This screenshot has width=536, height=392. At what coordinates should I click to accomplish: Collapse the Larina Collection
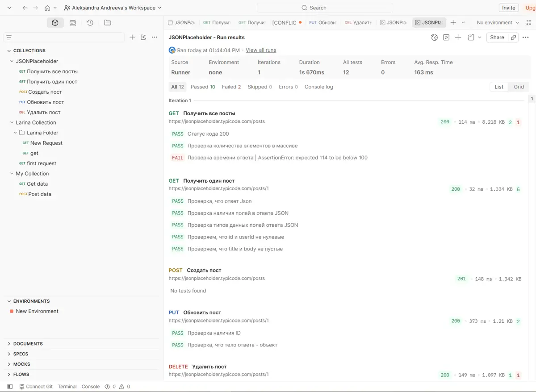(x=12, y=122)
